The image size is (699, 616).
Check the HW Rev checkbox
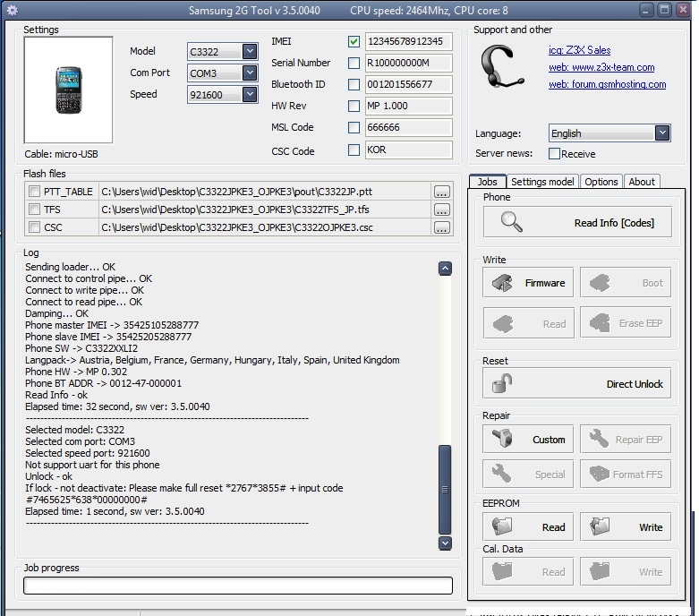click(x=354, y=106)
